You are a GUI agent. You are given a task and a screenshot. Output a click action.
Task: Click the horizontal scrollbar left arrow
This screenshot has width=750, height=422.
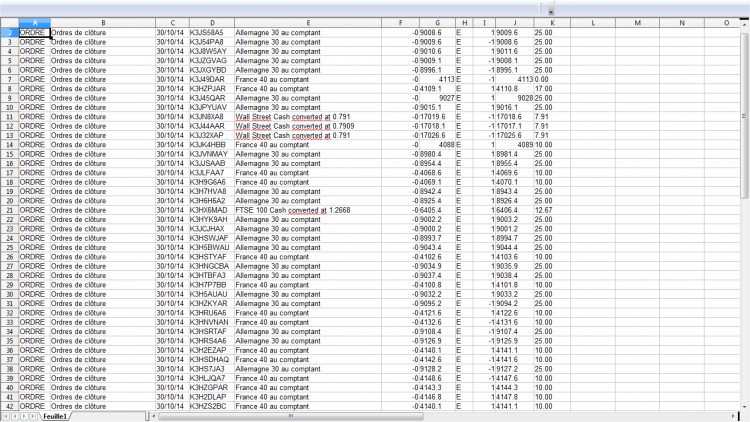(154, 416)
